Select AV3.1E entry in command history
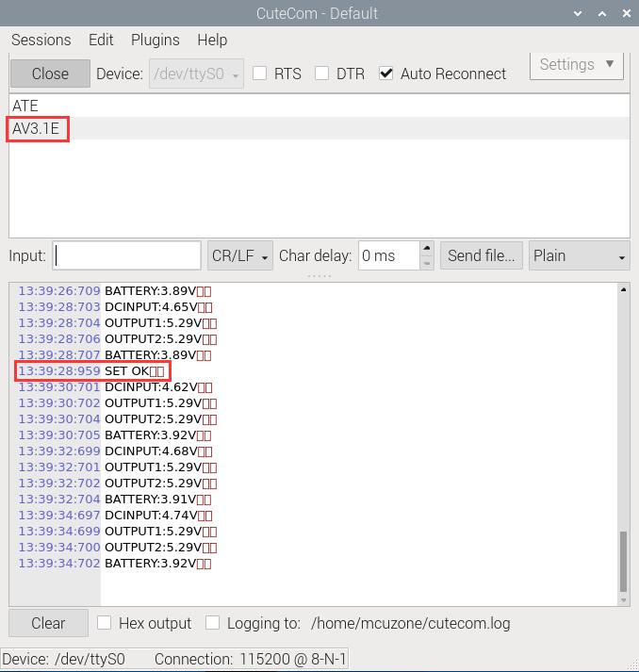Image resolution: width=639 pixels, height=672 pixels. point(319,128)
